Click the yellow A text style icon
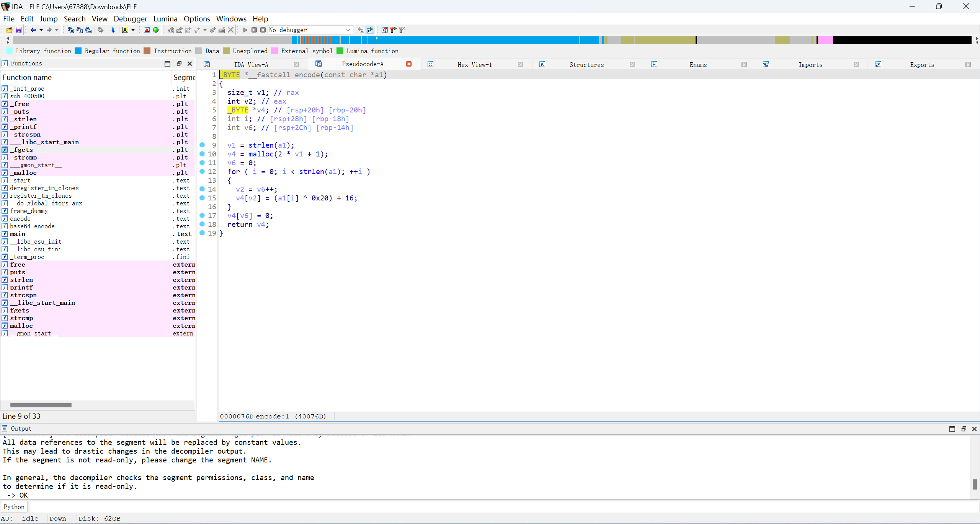980x524 pixels. pyautogui.click(x=125, y=30)
